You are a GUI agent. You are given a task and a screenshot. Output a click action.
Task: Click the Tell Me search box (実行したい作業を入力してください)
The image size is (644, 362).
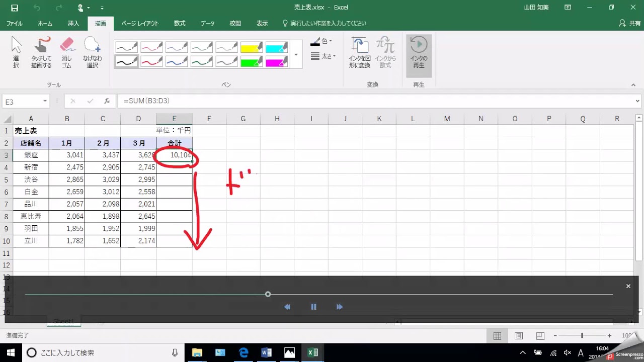point(325,24)
